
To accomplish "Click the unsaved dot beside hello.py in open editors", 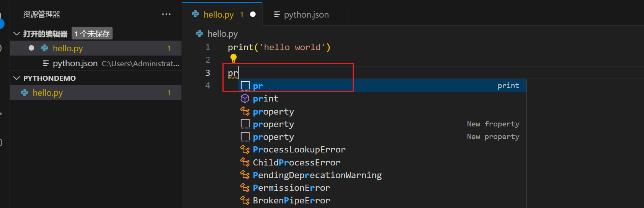I will (31, 48).
